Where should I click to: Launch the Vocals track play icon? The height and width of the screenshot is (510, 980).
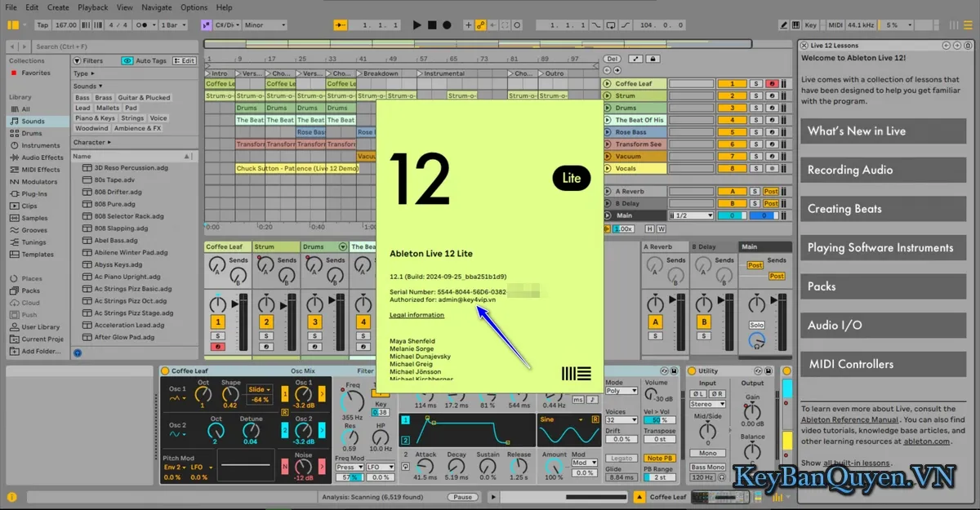click(607, 169)
